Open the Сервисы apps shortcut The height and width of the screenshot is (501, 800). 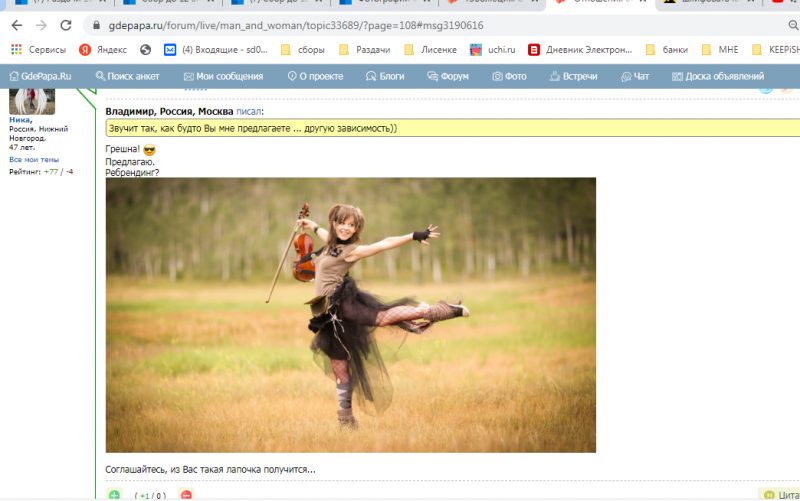pyautogui.click(x=38, y=49)
